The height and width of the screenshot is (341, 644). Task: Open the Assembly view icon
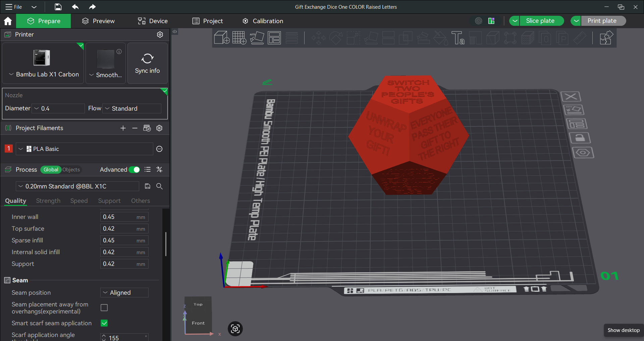coord(606,38)
